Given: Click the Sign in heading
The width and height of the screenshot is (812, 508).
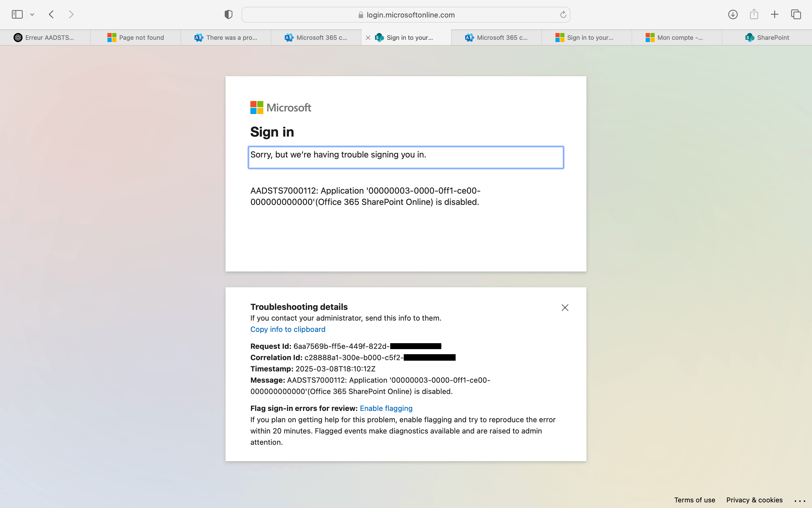Looking at the screenshot, I should 272,132.
